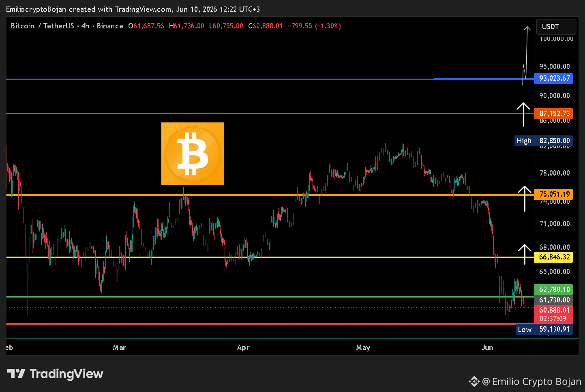
Task: Click the 71,000.00 price axis tick
Action: 554,224
